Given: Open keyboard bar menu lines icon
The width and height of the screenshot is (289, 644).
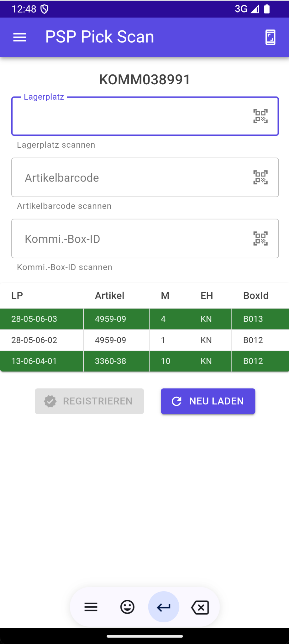Looking at the screenshot, I should click(91, 607).
